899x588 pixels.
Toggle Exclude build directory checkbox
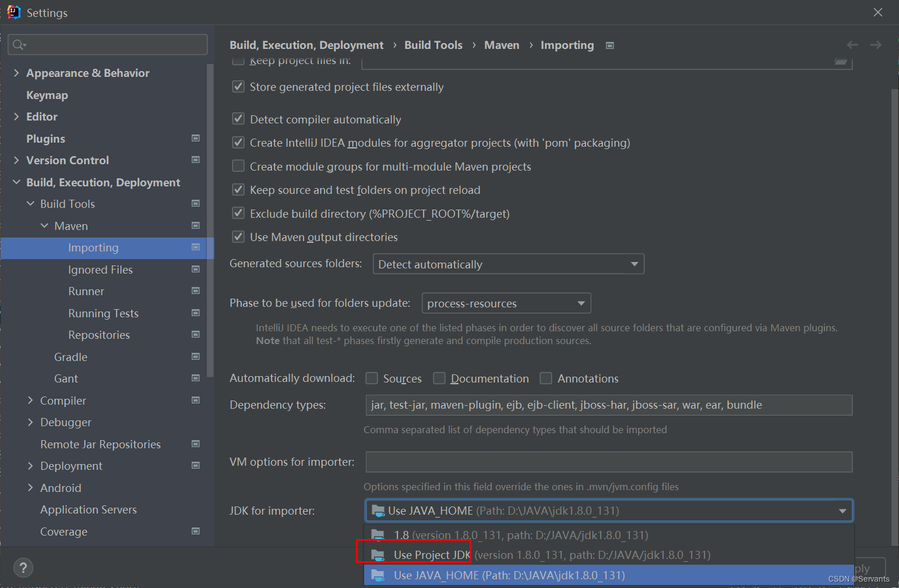coord(238,213)
